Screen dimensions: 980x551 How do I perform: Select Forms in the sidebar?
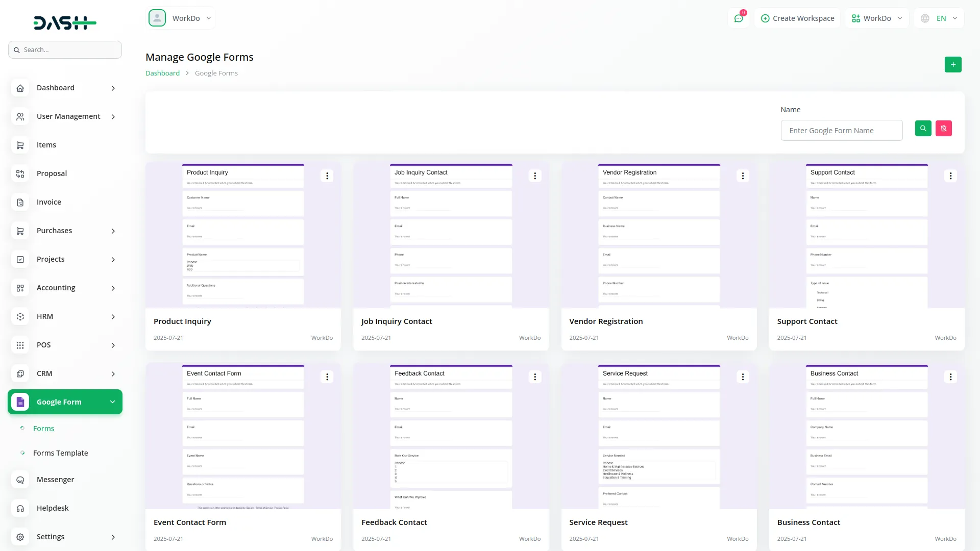click(x=43, y=428)
